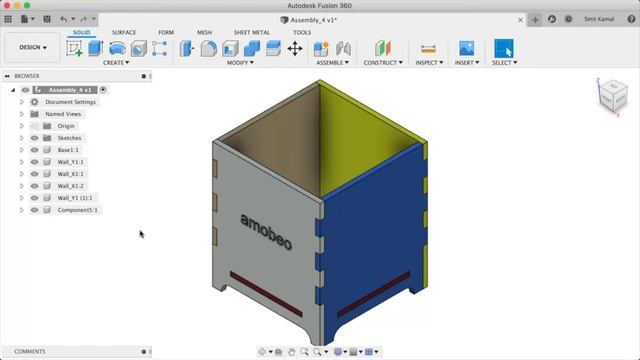Open the CONSTRUCT dropdown menu
This screenshot has width=640, height=360.
383,62
